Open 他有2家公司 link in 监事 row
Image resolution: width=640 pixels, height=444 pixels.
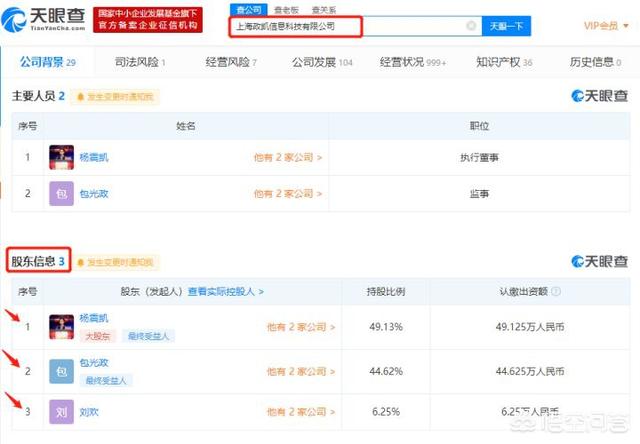[288, 193]
